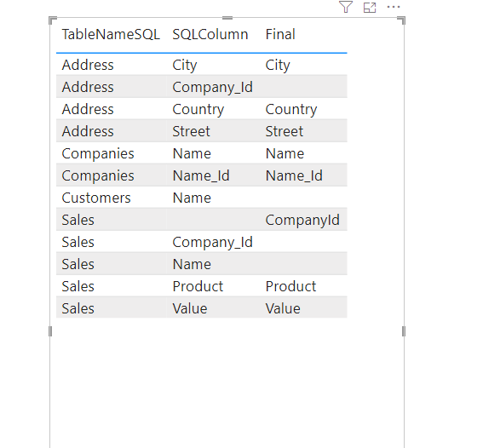Sort by the TableNameSQL column header
Viewport: 483px width, 448px height.
click(x=111, y=34)
